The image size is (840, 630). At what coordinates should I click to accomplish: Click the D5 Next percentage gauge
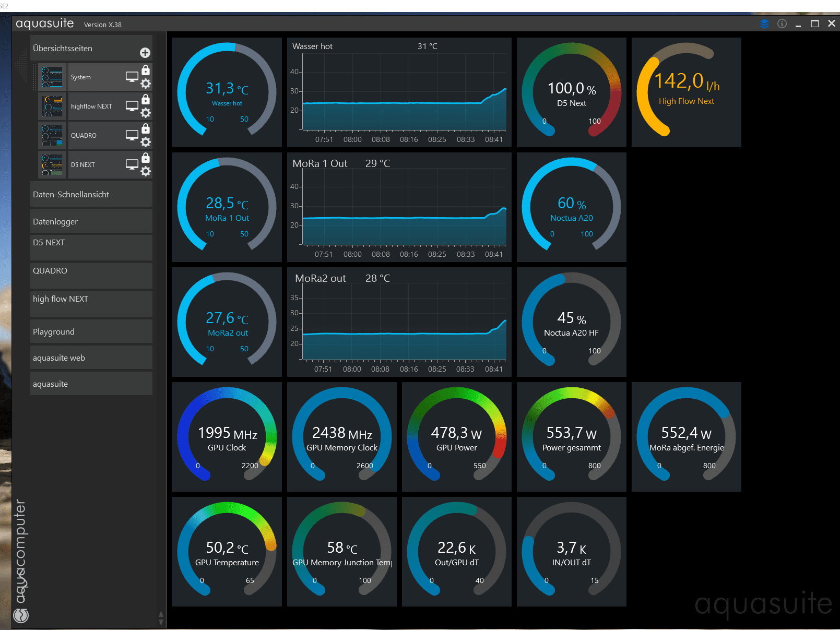pos(572,92)
